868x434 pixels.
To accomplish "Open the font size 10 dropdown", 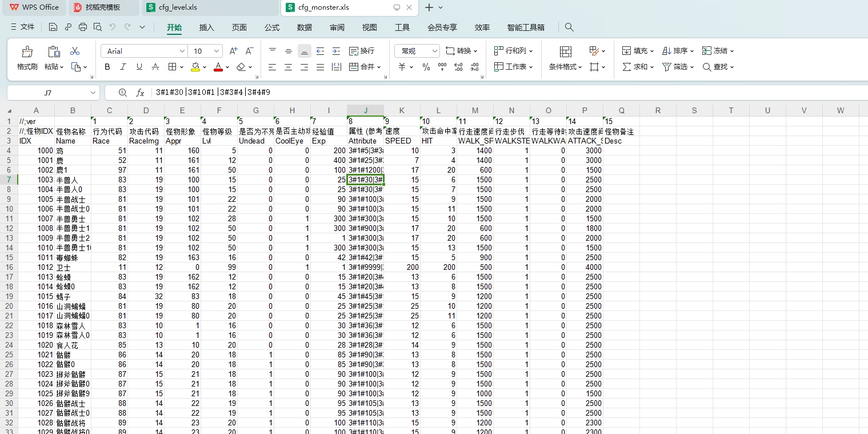I will (x=217, y=51).
